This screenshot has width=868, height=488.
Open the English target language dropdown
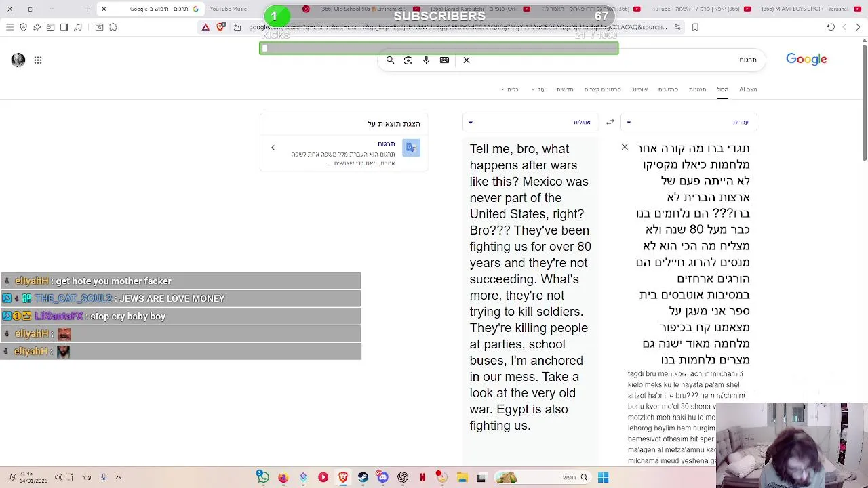530,122
